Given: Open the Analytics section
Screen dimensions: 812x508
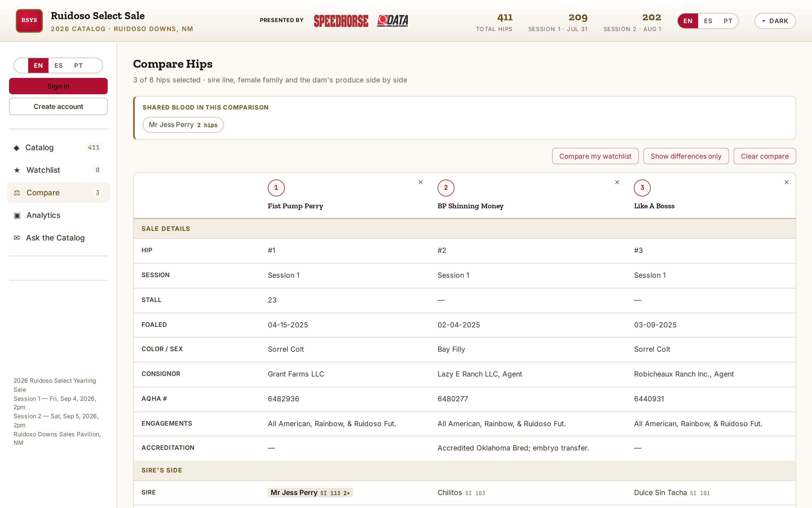Looking at the screenshot, I should point(58,215).
